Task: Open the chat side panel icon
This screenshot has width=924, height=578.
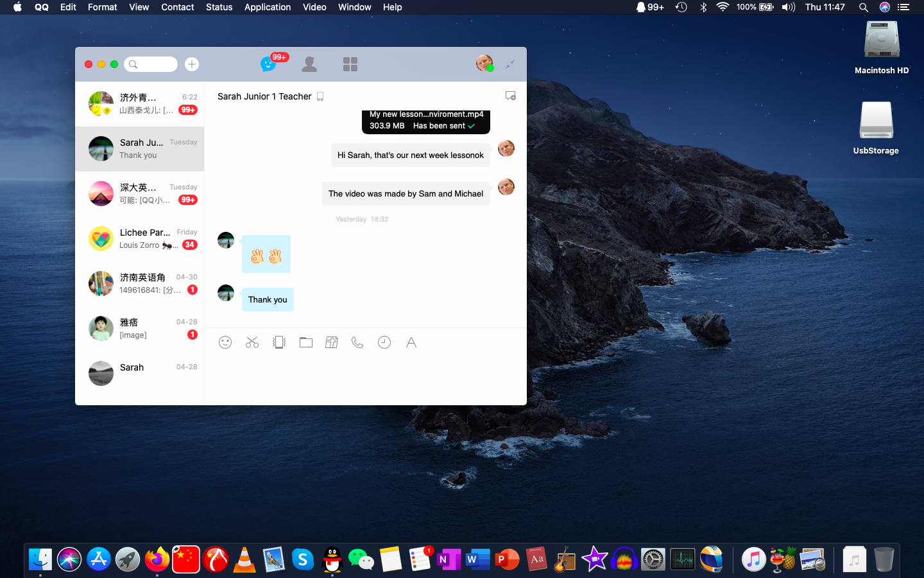Action: click(511, 96)
